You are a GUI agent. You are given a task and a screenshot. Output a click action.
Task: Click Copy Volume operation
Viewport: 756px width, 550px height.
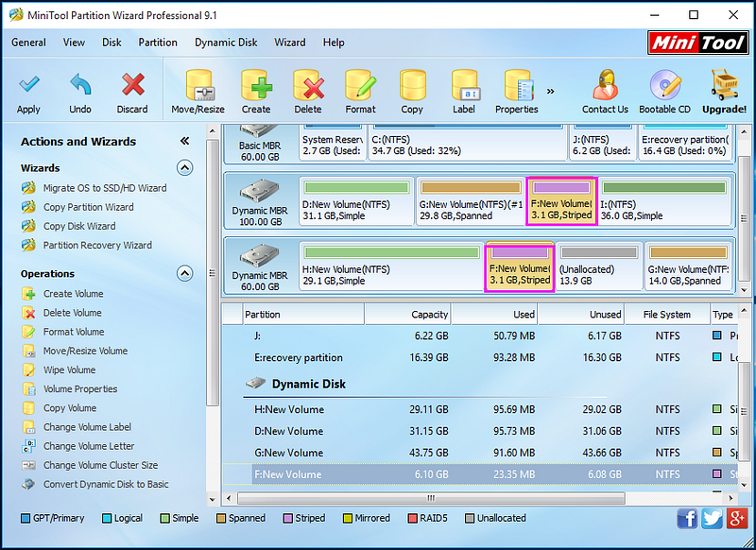coord(60,408)
